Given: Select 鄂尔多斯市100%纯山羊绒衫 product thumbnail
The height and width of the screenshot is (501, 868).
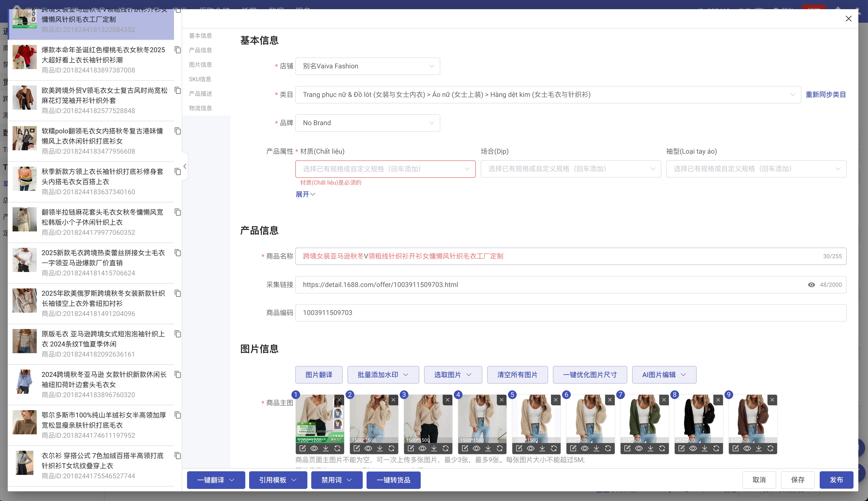Looking at the screenshot, I should pos(24,422).
